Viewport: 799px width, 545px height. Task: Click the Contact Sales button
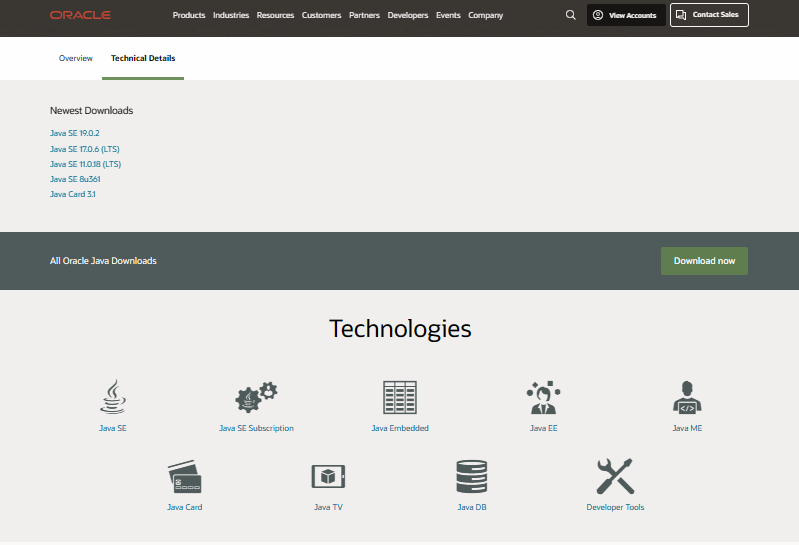pos(709,15)
